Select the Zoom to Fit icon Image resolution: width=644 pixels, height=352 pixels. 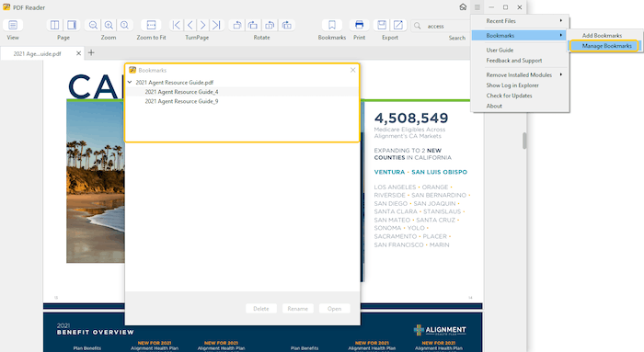point(151,25)
